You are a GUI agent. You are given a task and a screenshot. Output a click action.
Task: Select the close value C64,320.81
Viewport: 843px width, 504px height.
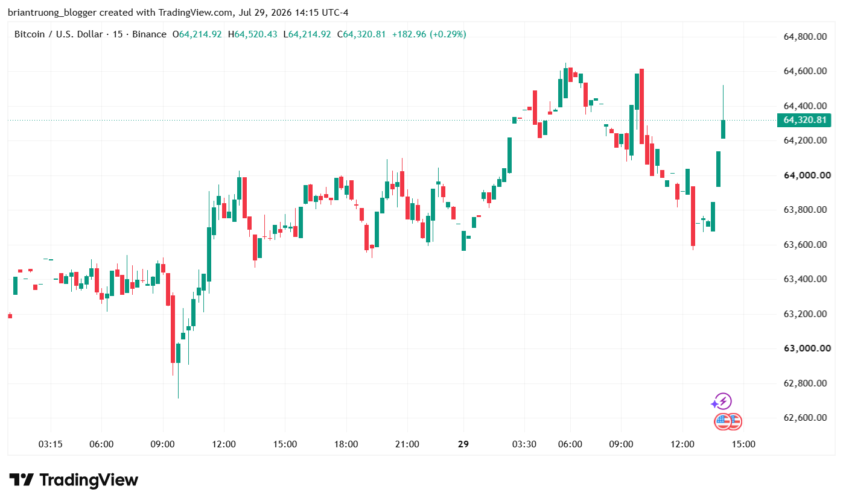(361, 34)
